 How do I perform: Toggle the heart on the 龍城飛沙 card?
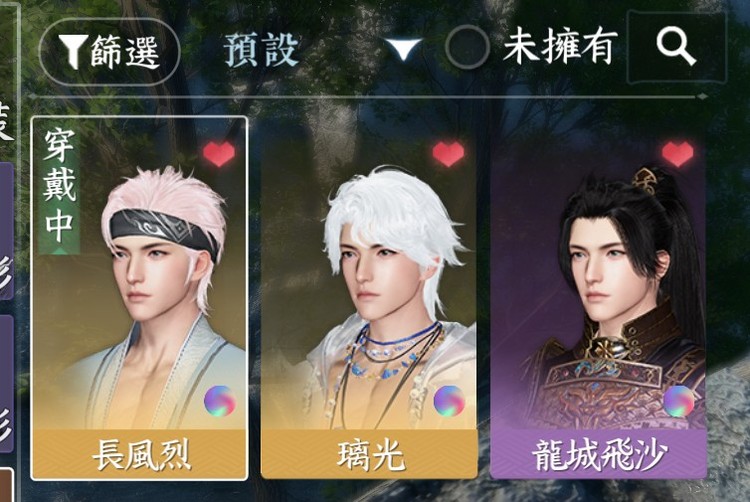[678, 153]
